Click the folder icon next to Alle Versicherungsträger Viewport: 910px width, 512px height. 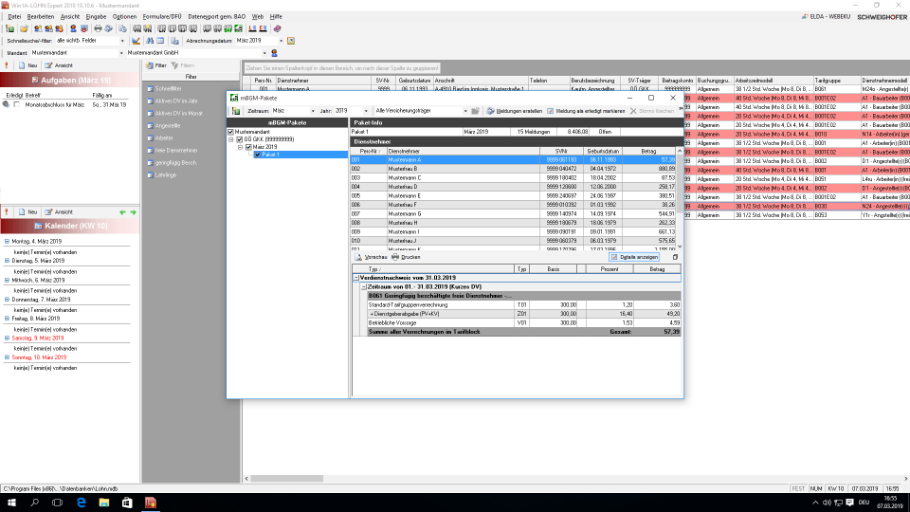point(475,111)
